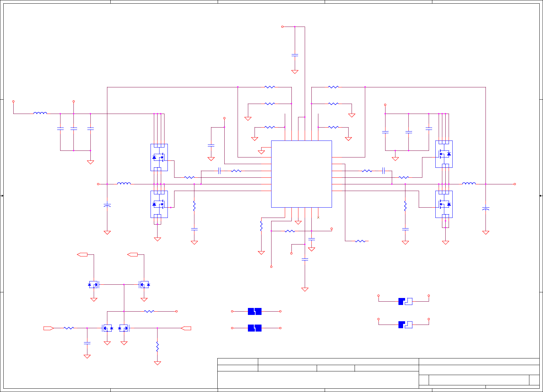Select the horizontal series capacitor right of the IC
This screenshot has width=543, height=392.
(383, 171)
